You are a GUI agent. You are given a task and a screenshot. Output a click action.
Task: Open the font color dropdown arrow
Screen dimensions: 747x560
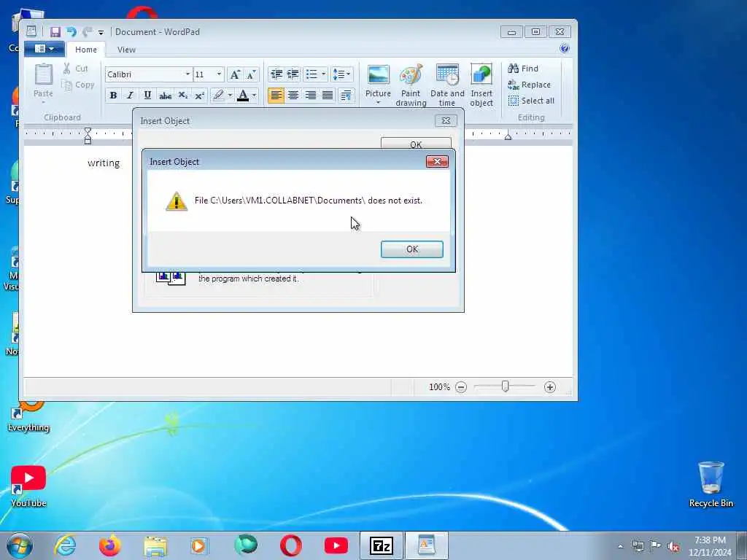255,96
